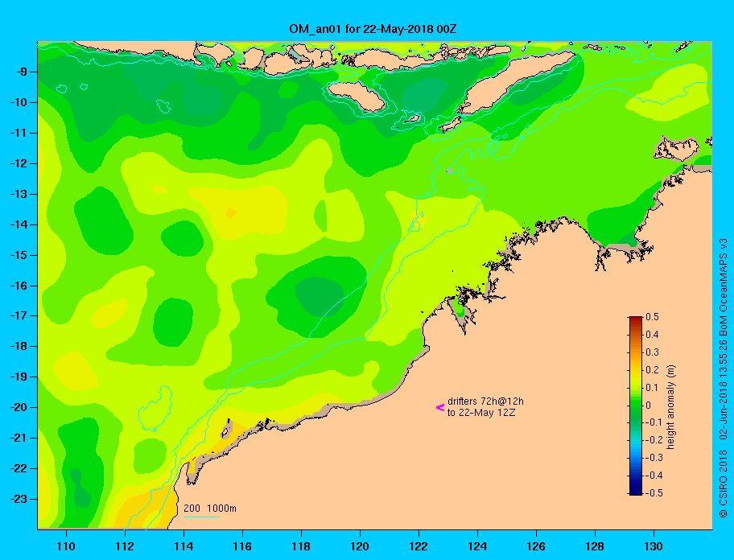The image size is (734, 560).
Task: Select the cyan bathymetry legend line sample
Action: click(201, 517)
